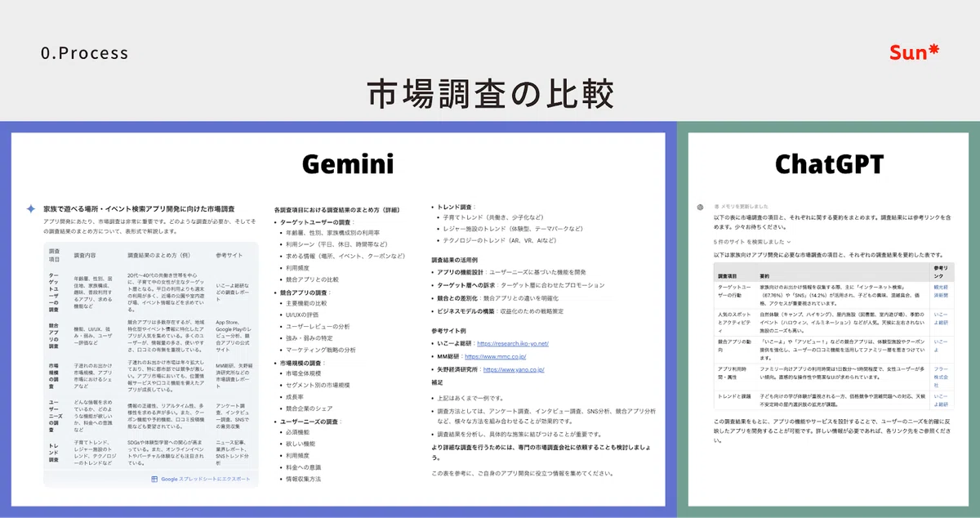This screenshot has width=980, height=518.
Task: Click the 'ChatGPT' heading
Action: tap(829, 164)
